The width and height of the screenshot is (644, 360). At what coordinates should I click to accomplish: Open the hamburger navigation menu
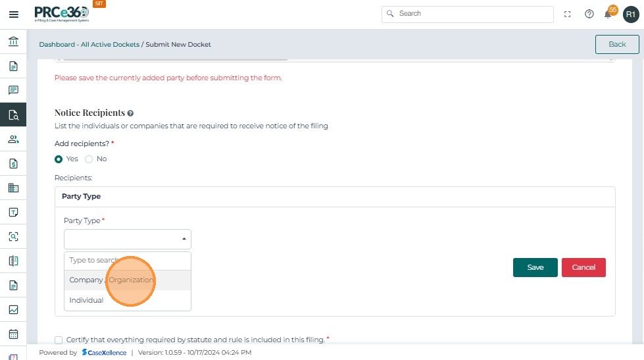(x=13, y=14)
